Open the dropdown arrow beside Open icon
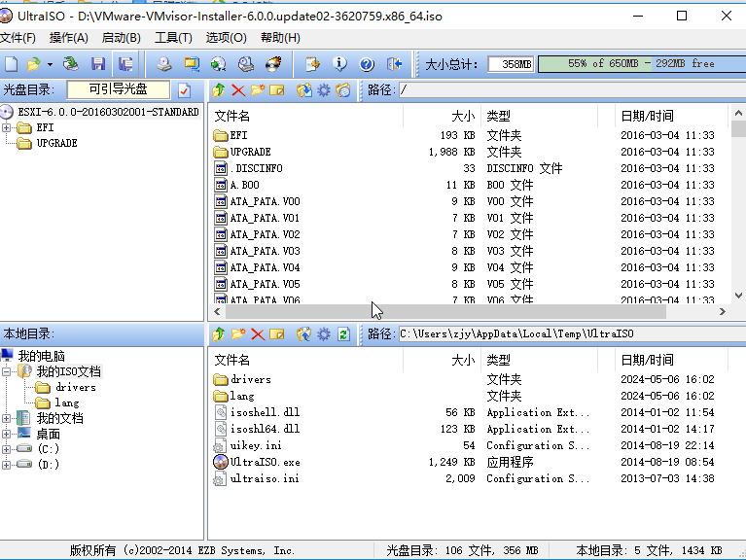746x560 pixels. click(x=50, y=64)
